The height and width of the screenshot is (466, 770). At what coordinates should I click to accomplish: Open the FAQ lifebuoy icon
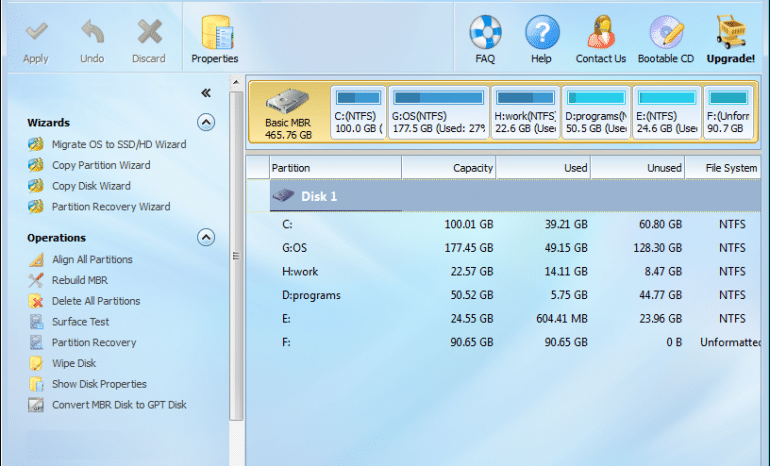(485, 32)
